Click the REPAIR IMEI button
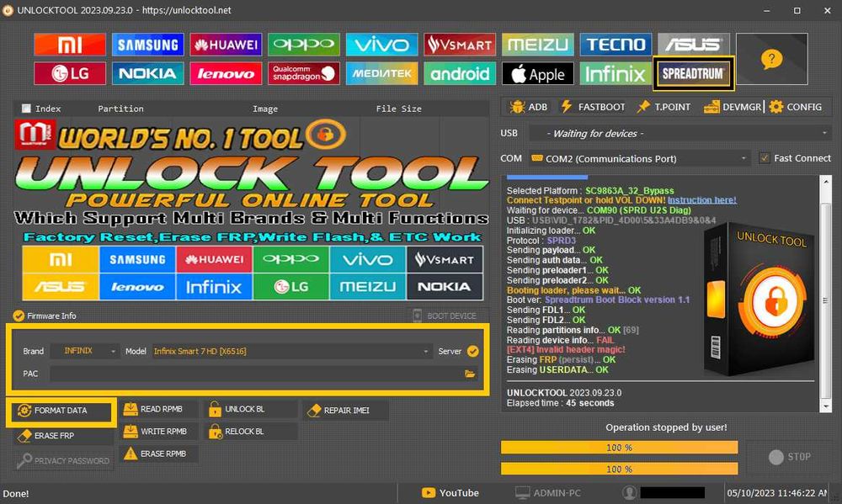 tap(344, 411)
